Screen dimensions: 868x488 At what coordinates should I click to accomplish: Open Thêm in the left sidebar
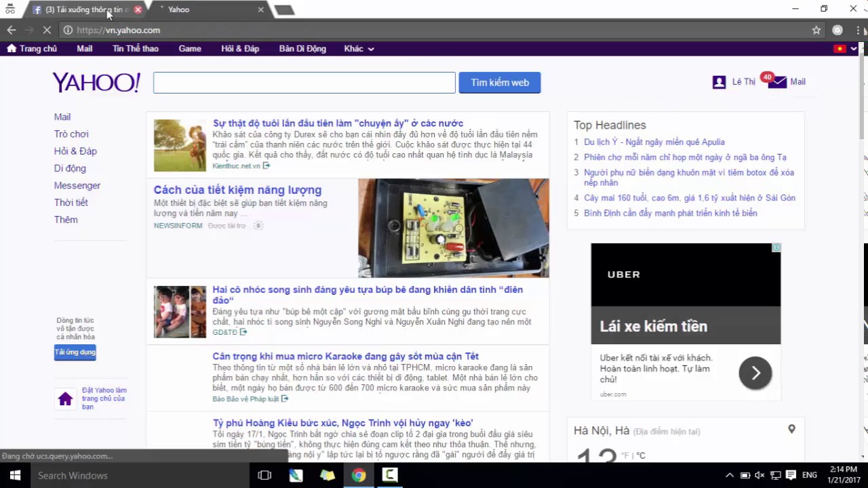pos(66,220)
